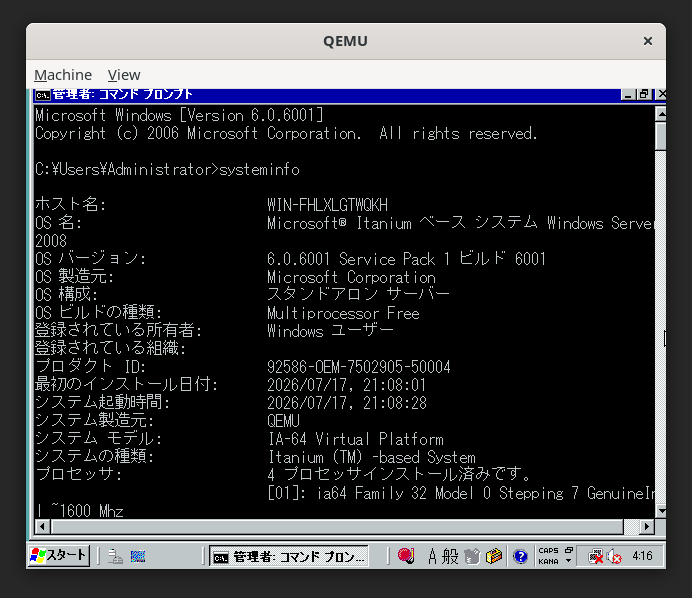692x598 pixels.
Task: Click the show desktop quick launch icon
Action: click(x=138, y=556)
